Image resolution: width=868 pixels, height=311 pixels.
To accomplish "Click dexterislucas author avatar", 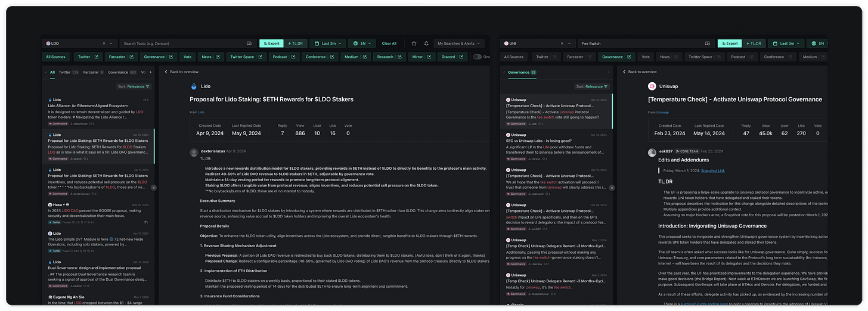I will (x=194, y=152).
